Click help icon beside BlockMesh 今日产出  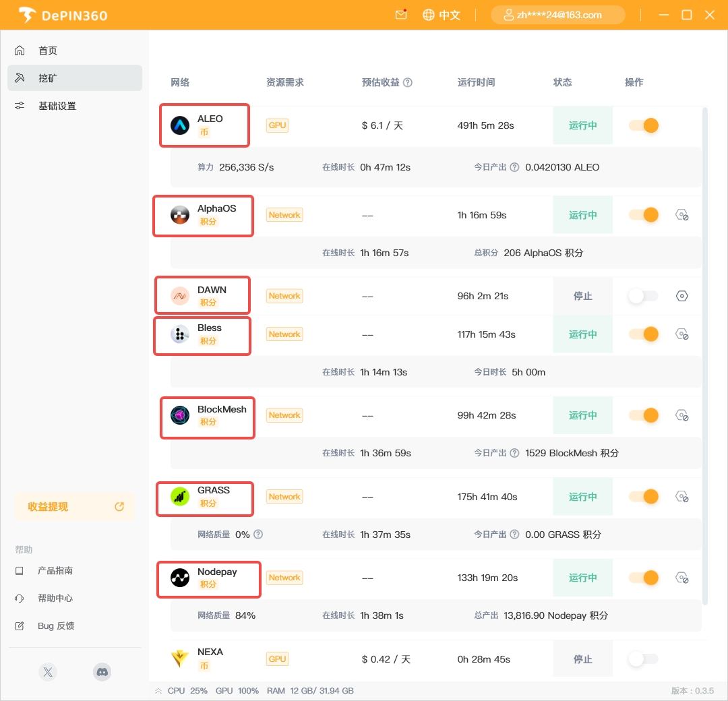(514, 453)
